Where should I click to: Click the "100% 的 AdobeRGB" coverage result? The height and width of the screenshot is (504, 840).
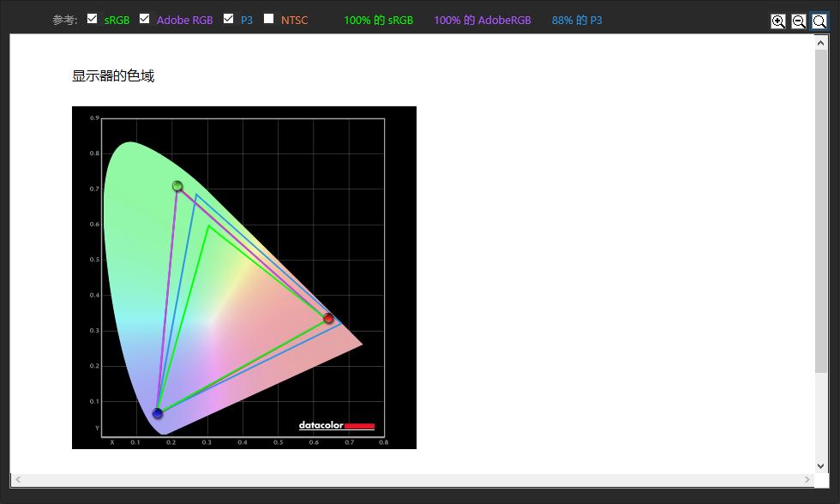(482, 20)
